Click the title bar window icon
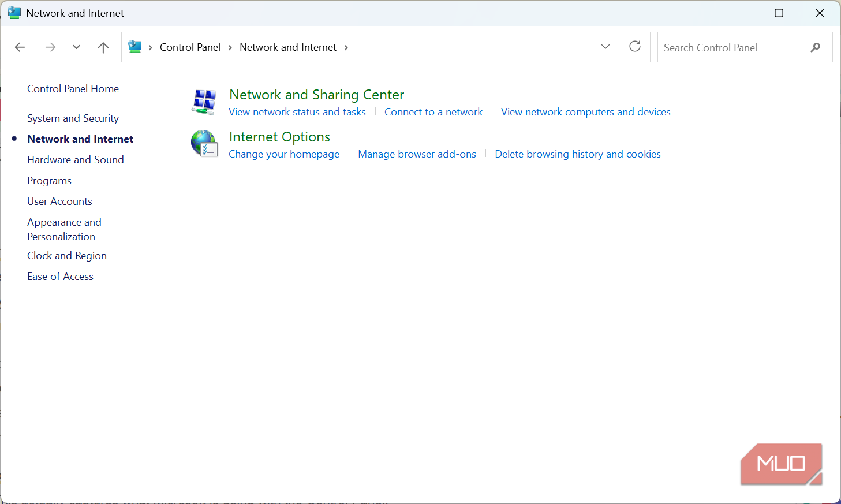Viewport: 841px width, 504px height. 14,13
